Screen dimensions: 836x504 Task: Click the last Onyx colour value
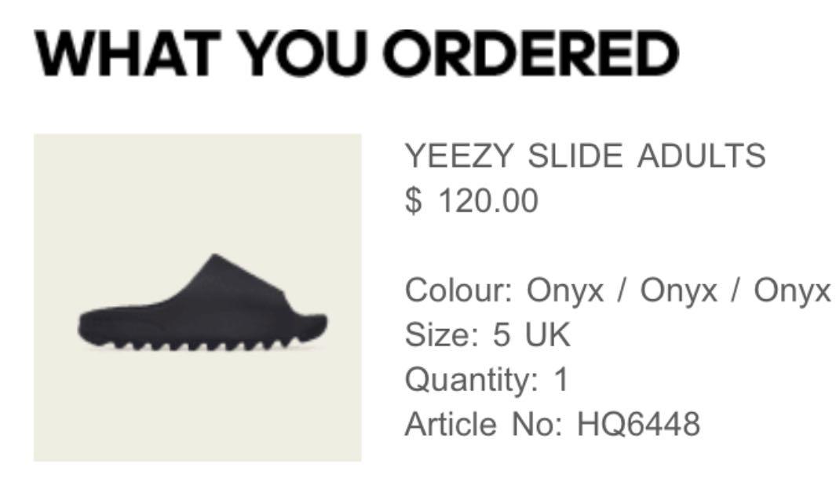coord(792,292)
